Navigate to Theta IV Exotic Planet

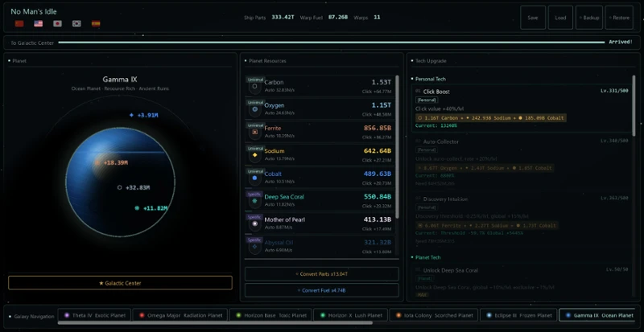pos(94,315)
